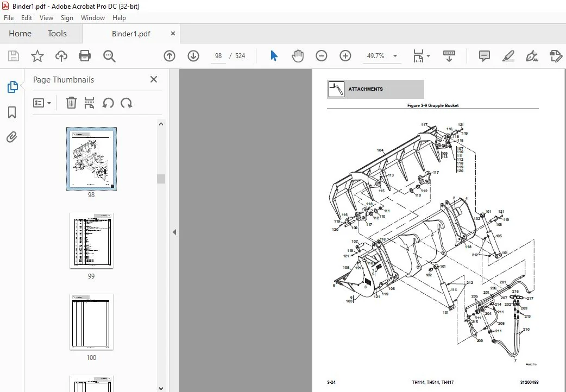Image resolution: width=566 pixels, height=392 pixels.
Task: Click the print pages icon in thumbnails panel
Action: (x=89, y=103)
